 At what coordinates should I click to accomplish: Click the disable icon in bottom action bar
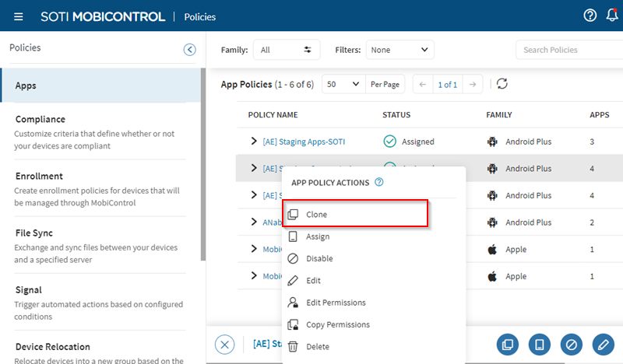point(571,345)
